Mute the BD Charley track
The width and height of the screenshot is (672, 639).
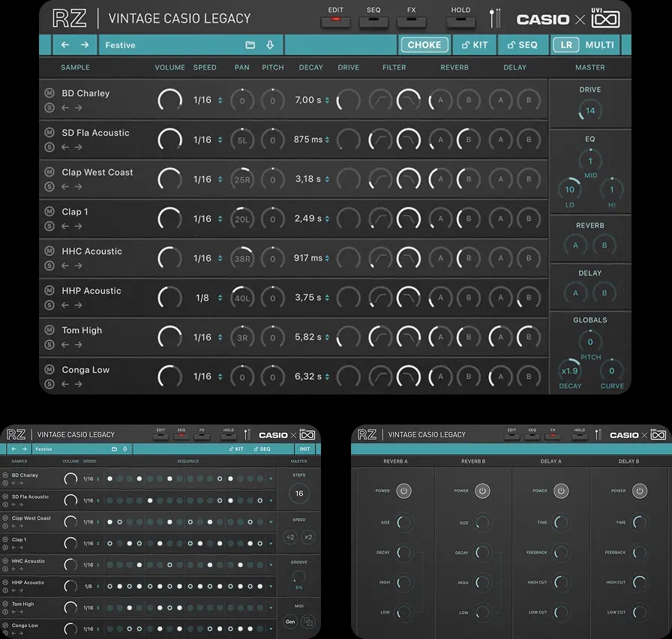[x=49, y=93]
